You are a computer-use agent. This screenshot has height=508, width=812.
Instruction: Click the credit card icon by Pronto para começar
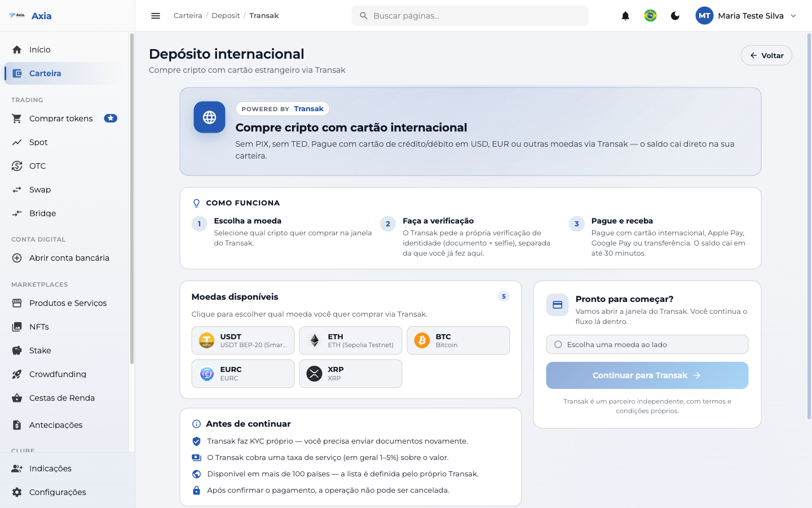point(557,305)
